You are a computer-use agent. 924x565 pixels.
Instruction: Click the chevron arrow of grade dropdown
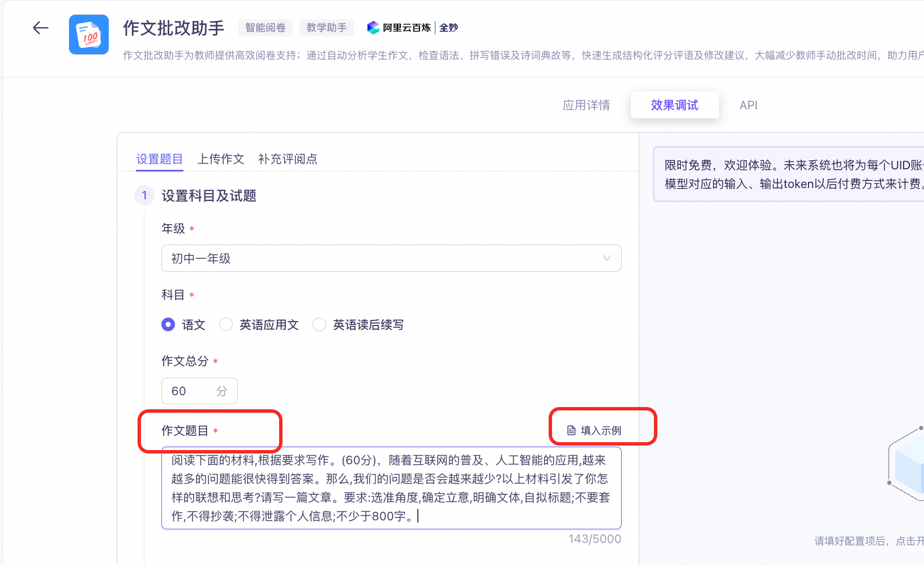[x=607, y=258]
